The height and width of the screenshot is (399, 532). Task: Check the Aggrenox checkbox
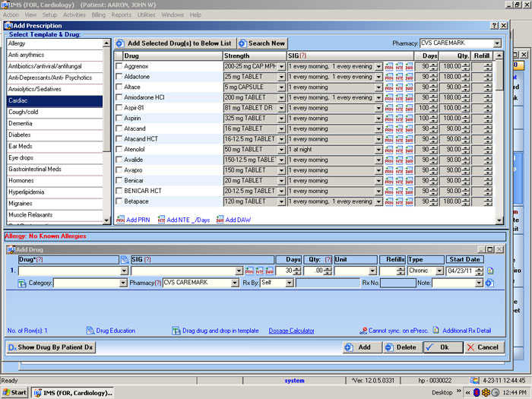coord(119,66)
